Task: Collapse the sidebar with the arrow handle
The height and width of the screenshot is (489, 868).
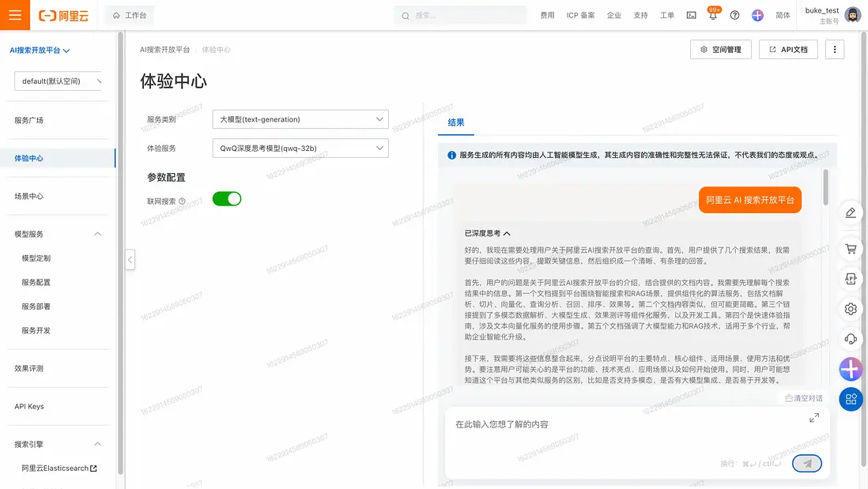Action: click(130, 259)
